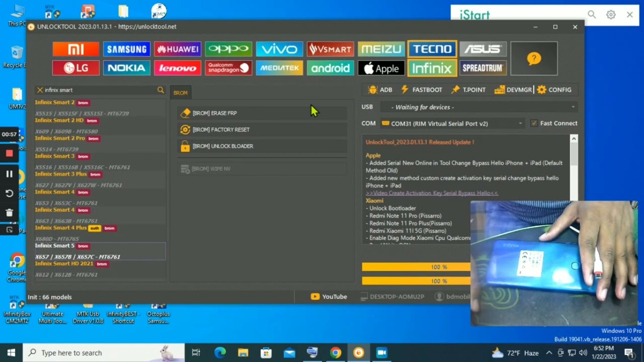The height and width of the screenshot is (362, 644).
Task: Open the CONFIG settings tab
Action: (x=554, y=89)
